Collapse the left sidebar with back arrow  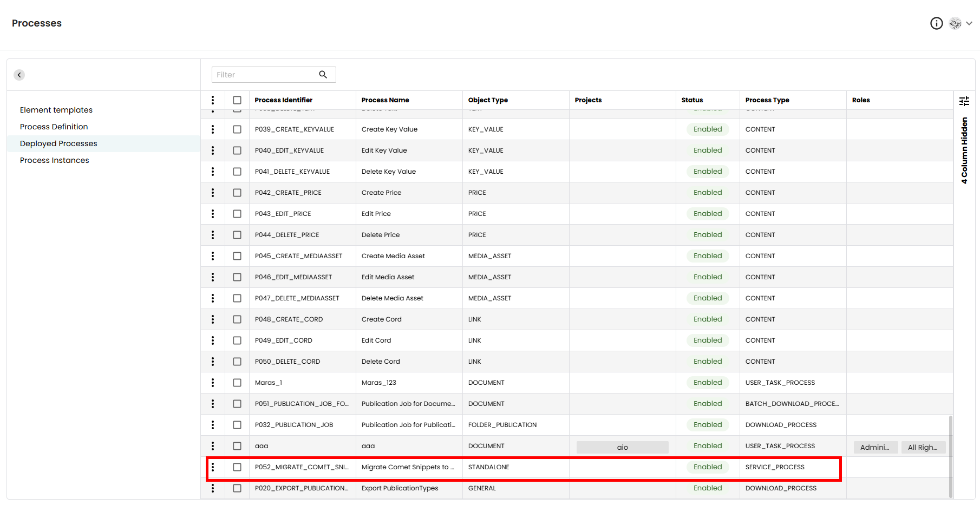click(x=19, y=75)
